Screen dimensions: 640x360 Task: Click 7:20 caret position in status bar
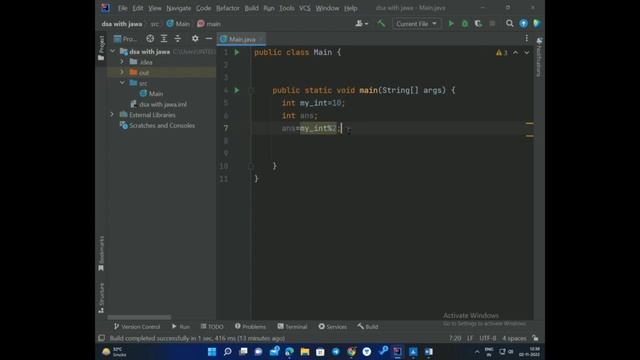pyautogui.click(x=455, y=338)
